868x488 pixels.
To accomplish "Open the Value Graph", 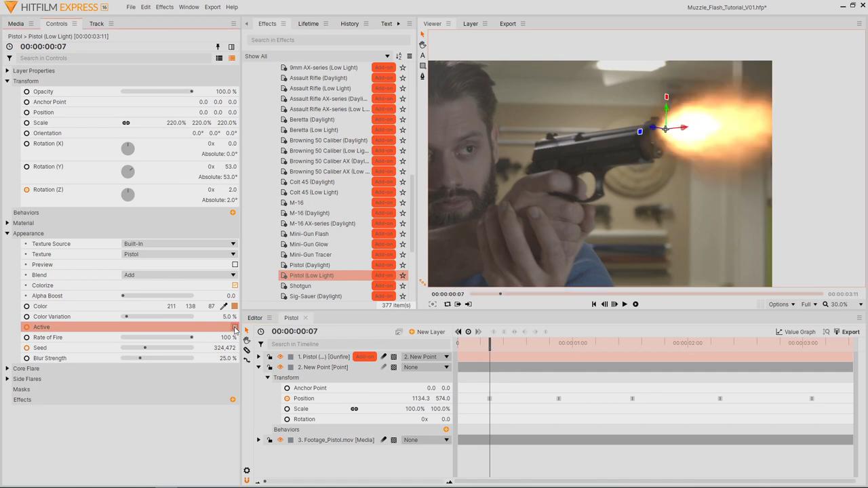I will pos(795,332).
